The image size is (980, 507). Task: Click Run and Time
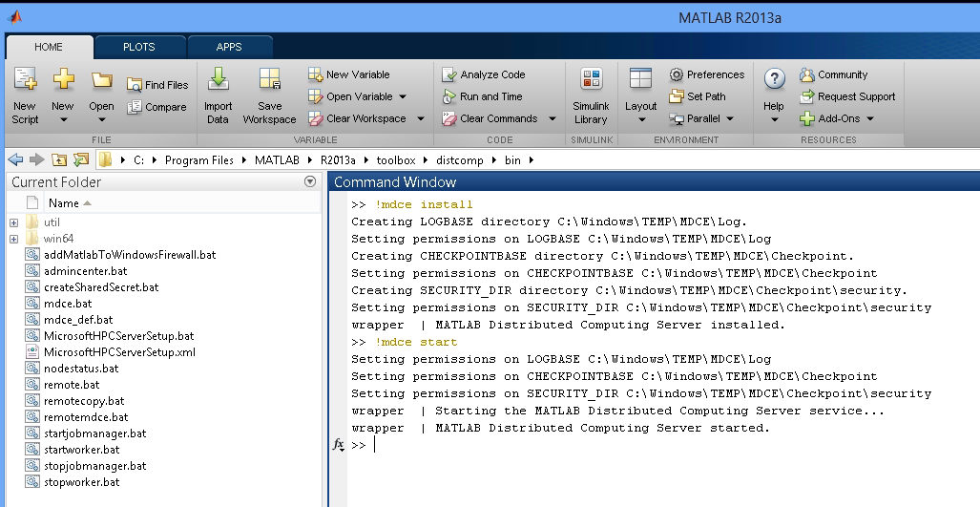pyautogui.click(x=482, y=96)
